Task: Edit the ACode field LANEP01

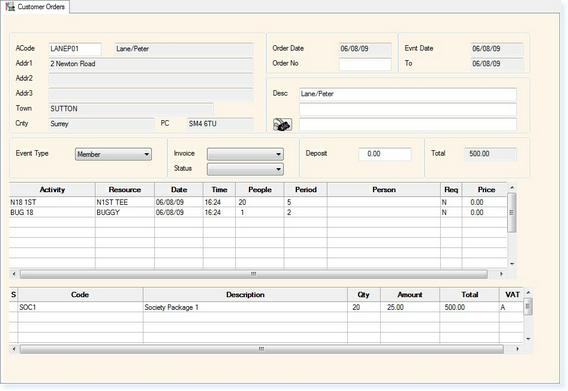Action: pos(75,49)
